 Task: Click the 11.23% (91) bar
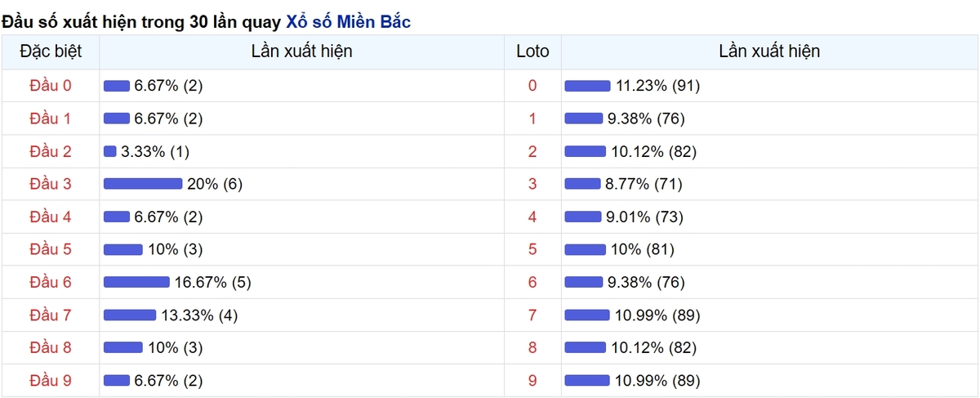[x=588, y=86]
